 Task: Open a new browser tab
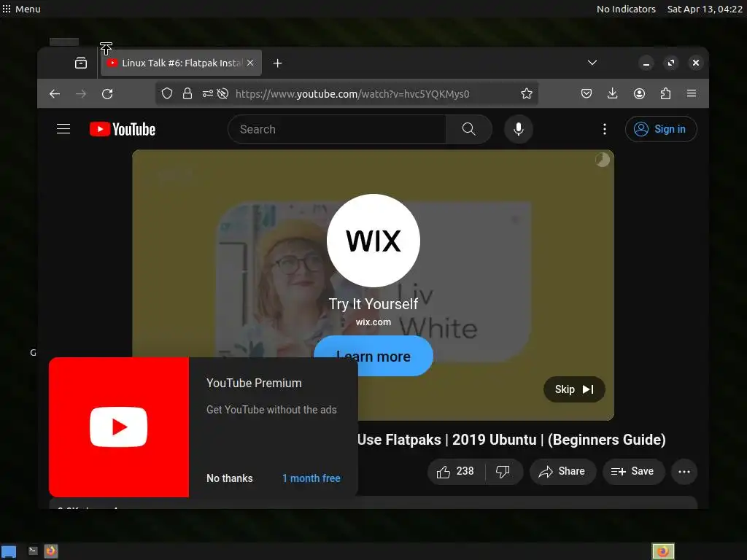coord(278,63)
